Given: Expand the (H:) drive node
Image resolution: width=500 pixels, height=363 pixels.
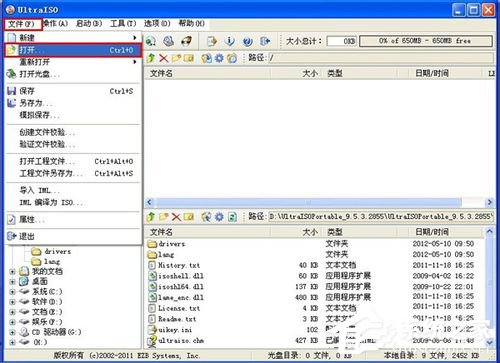Looking at the screenshot, I should [x=13, y=342].
